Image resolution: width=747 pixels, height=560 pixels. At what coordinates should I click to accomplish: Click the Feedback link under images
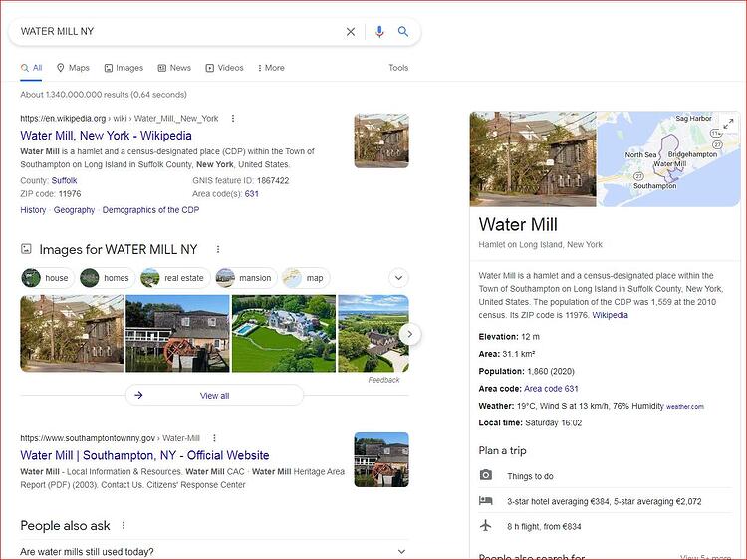tap(383, 380)
